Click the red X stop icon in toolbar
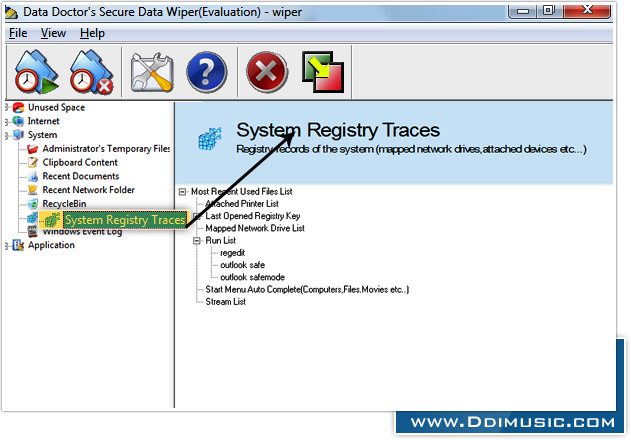631x440 pixels. [x=267, y=72]
